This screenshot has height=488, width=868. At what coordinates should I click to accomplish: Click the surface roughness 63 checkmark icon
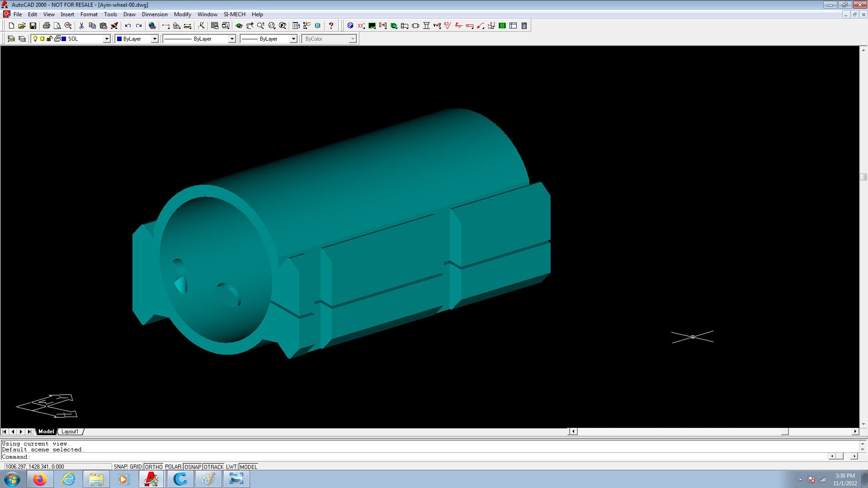448,26
